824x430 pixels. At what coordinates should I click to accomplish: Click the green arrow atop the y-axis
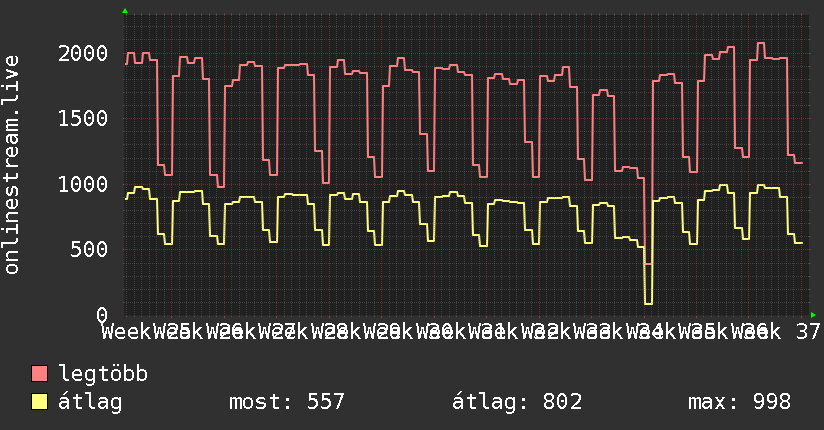(125, 11)
